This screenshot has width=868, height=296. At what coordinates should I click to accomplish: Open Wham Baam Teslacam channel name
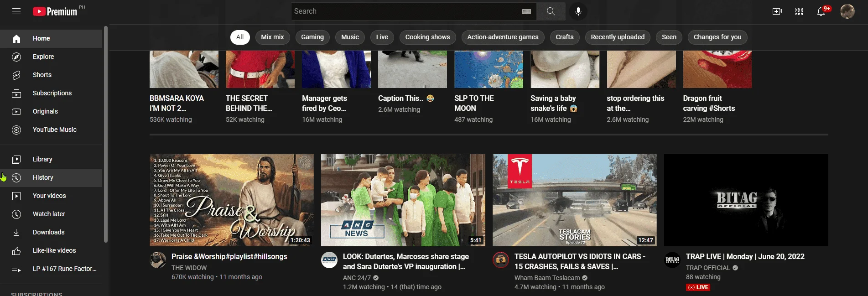547,278
